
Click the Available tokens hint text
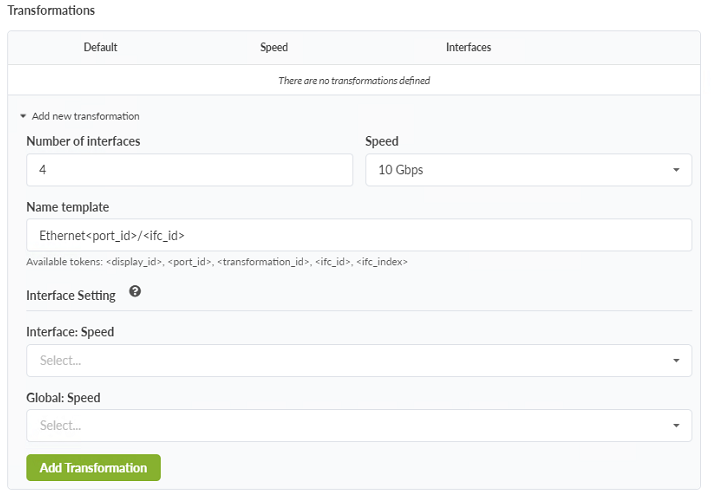pos(217,262)
